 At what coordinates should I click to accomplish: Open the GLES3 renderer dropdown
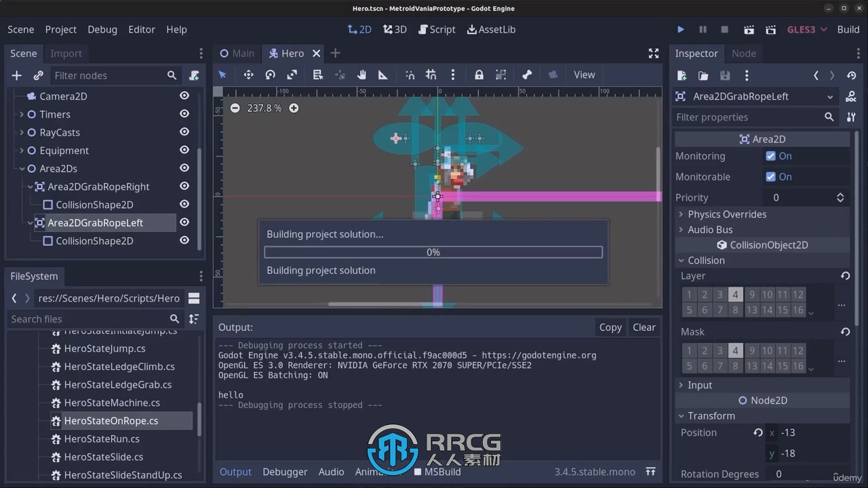coord(808,29)
